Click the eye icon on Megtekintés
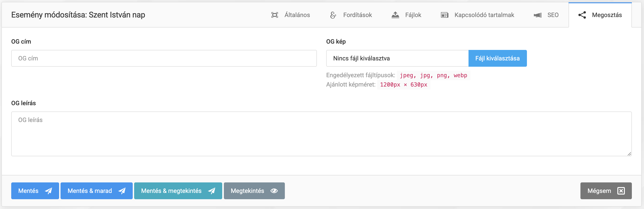Viewport: 644px width, 209px height. coord(274,191)
